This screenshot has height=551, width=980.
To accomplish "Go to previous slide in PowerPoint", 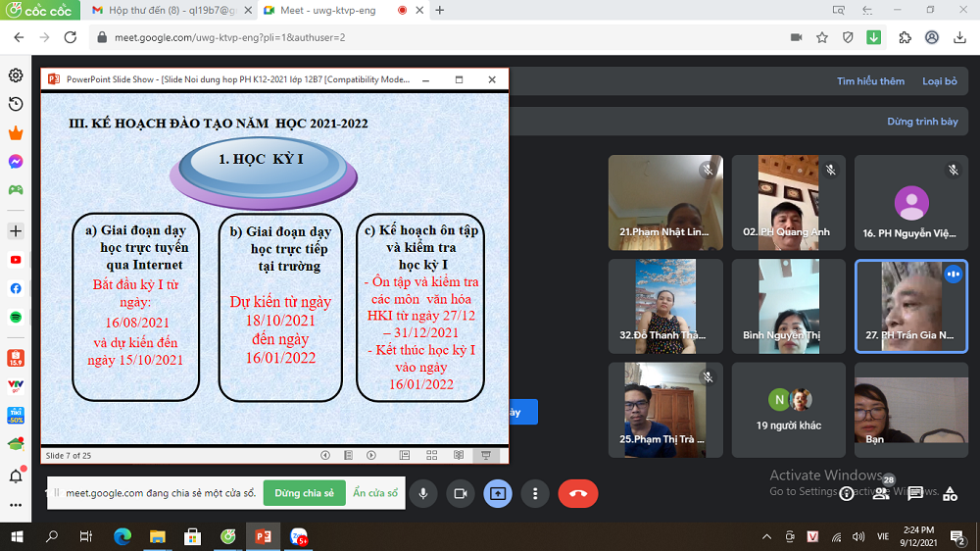I will pyautogui.click(x=325, y=456).
